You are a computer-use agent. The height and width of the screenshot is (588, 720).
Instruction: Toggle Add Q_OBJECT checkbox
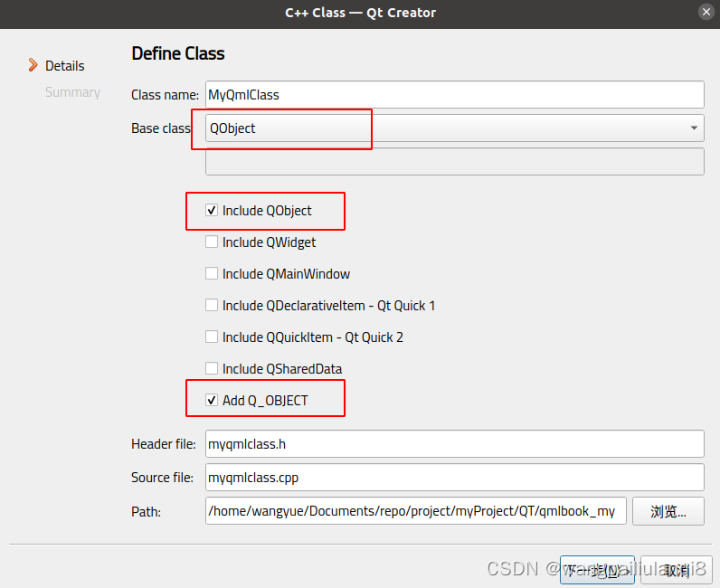pyautogui.click(x=212, y=400)
